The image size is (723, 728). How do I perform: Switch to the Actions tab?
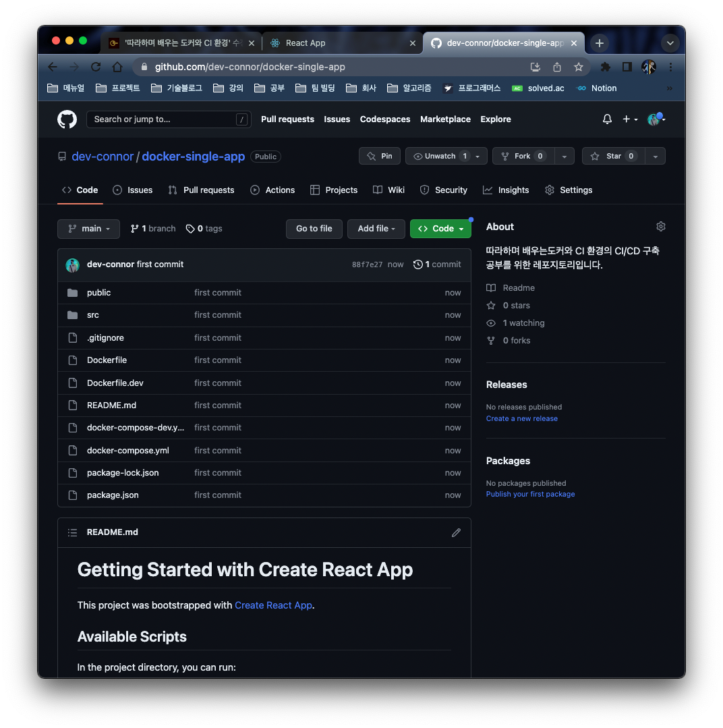pos(272,190)
